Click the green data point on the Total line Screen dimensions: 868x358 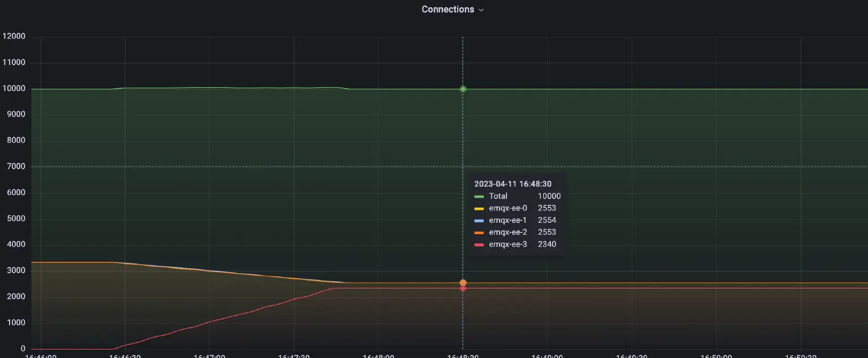coord(463,89)
